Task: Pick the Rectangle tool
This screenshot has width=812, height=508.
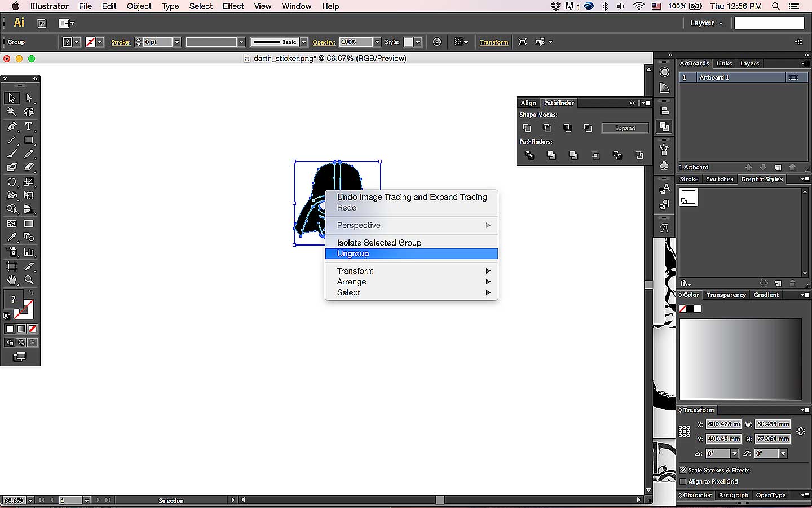Action: (x=29, y=140)
